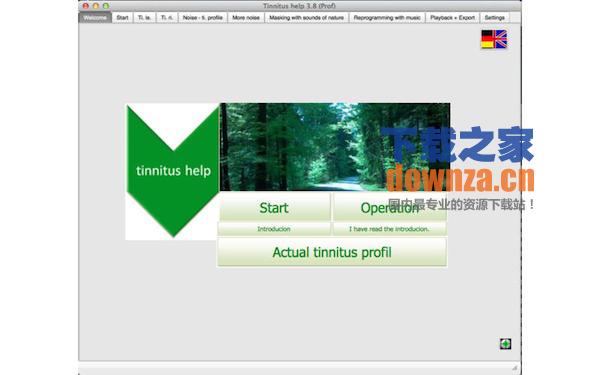Switch to the Ti. le. tab

tap(145, 18)
